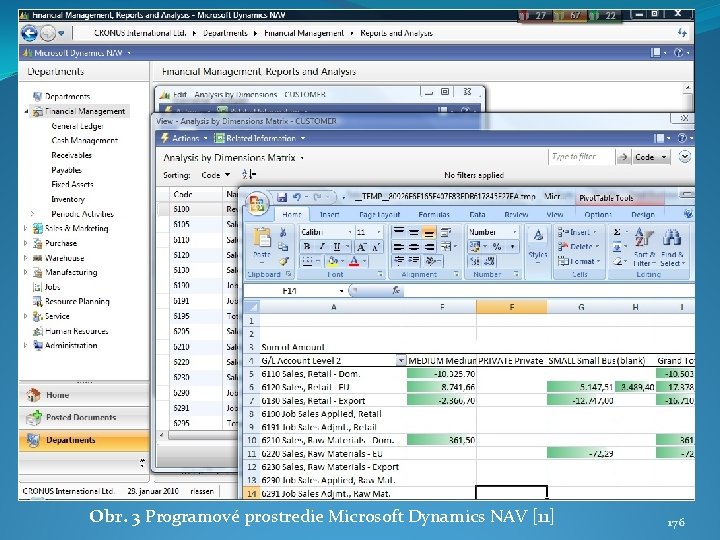Open the Home ribbon tab in Excel
720x540 pixels.
pyautogui.click(x=292, y=214)
